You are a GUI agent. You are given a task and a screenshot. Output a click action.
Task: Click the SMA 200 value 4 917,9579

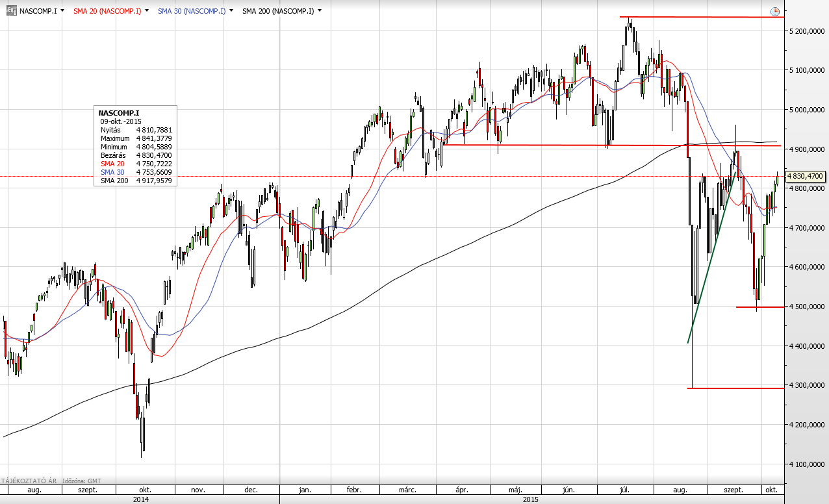coord(155,181)
